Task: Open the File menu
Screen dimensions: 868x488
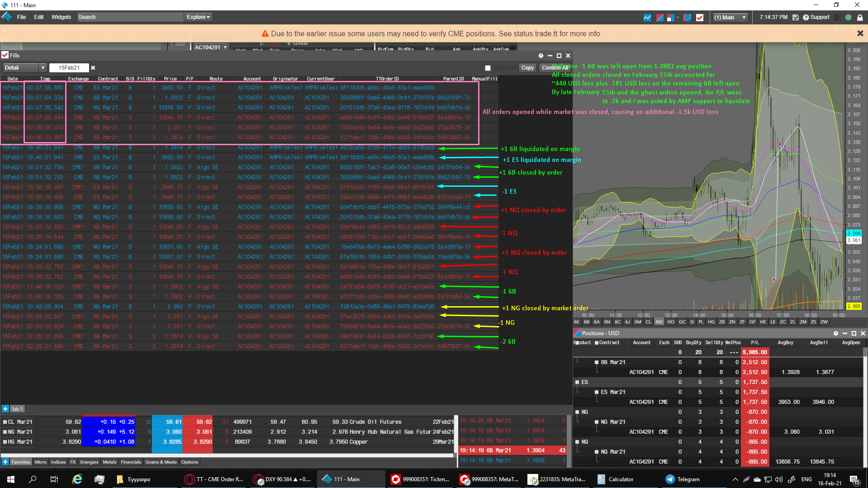Action: tap(21, 17)
